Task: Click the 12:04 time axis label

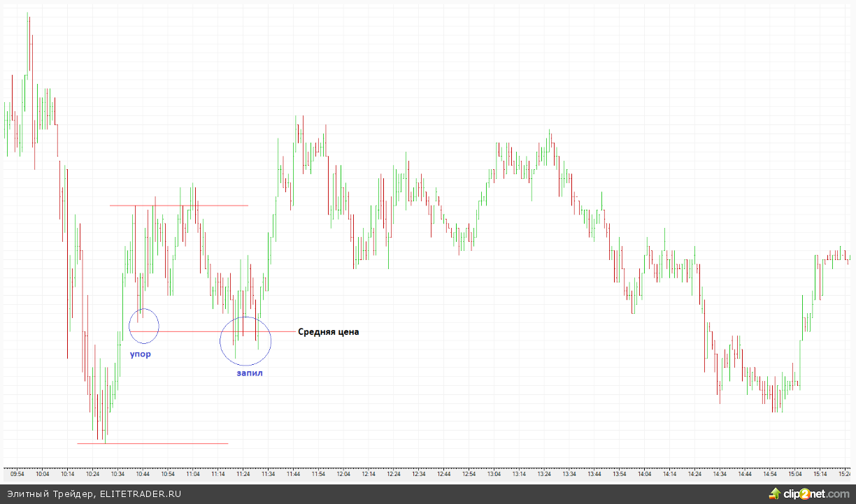Action: 343,474
